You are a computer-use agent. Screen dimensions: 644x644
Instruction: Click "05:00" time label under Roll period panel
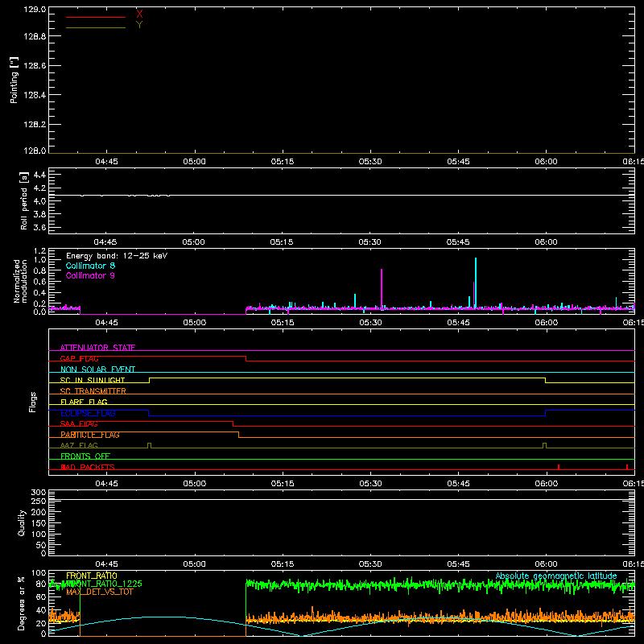click(x=194, y=242)
